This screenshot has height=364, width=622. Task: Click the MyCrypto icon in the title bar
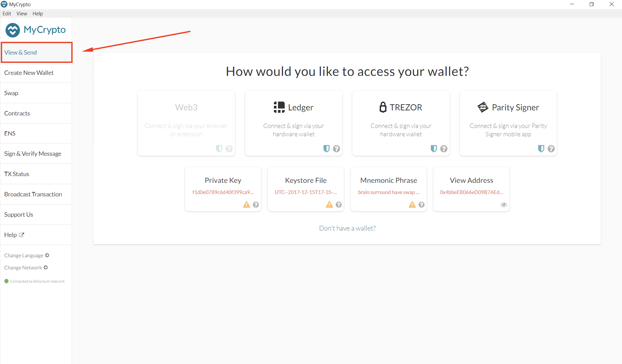[4, 4]
